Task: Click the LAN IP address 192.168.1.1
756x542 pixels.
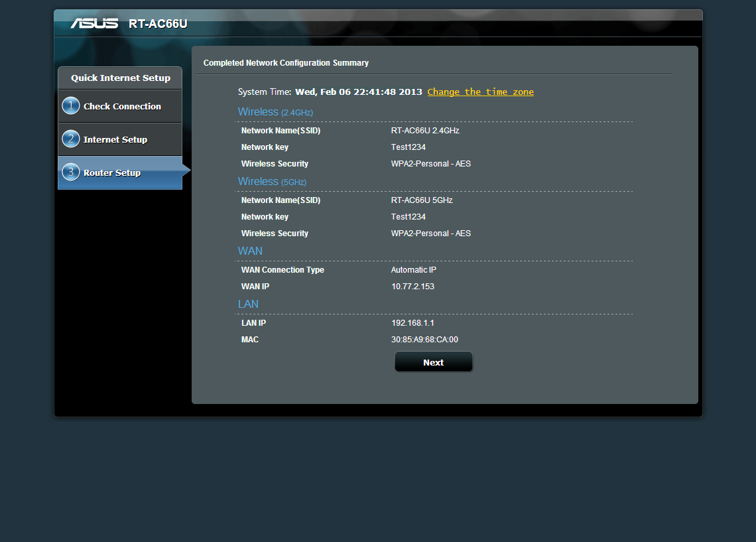Action: 412,323
